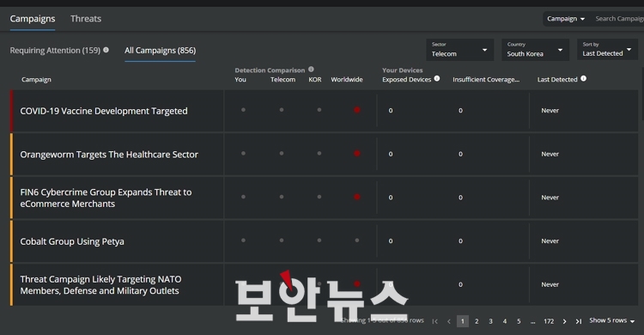
Task: Click the KOR column header
Action: (315, 80)
